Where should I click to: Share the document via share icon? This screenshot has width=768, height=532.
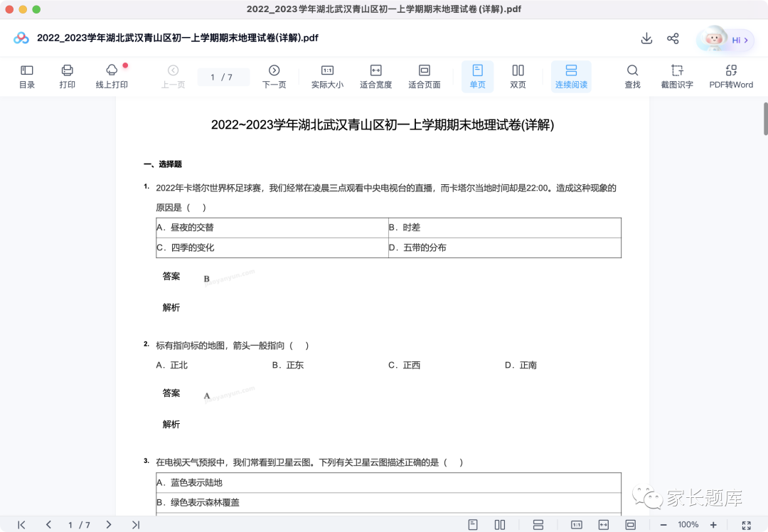tap(673, 38)
